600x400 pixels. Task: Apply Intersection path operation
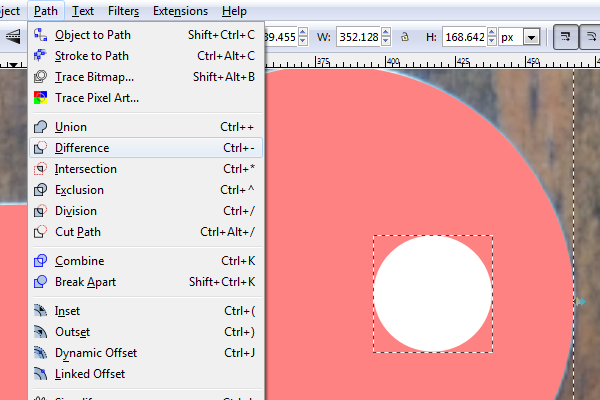tap(146, 169)
